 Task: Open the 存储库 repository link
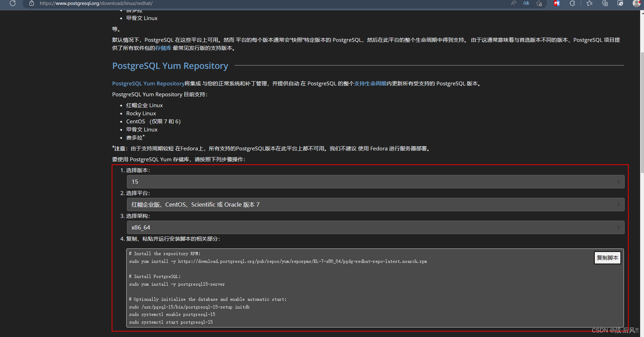tap(163, 48)
